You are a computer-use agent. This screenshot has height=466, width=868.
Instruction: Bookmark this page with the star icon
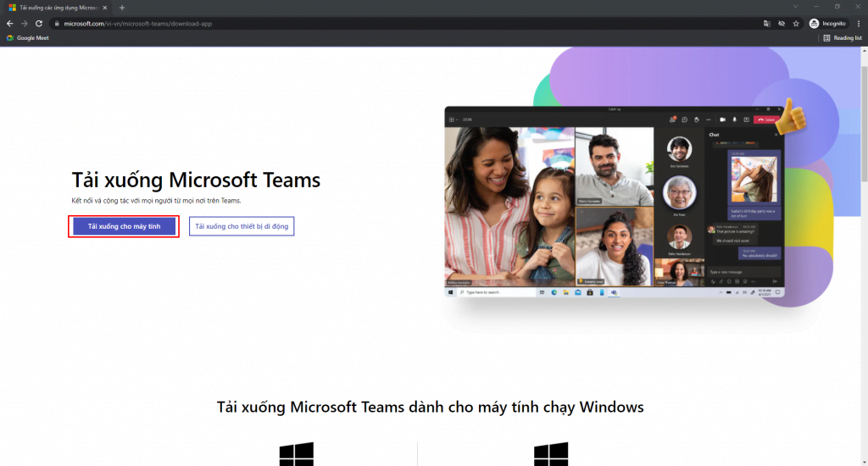point(796,23)
